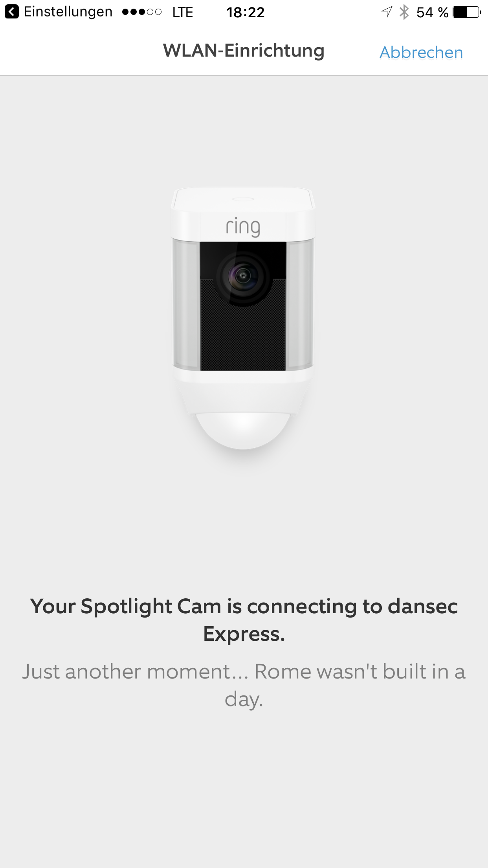Tap the WLAN-Einrichtung title
The height and width of the screenshot is (868, 488).
click(x=244, y=51)
